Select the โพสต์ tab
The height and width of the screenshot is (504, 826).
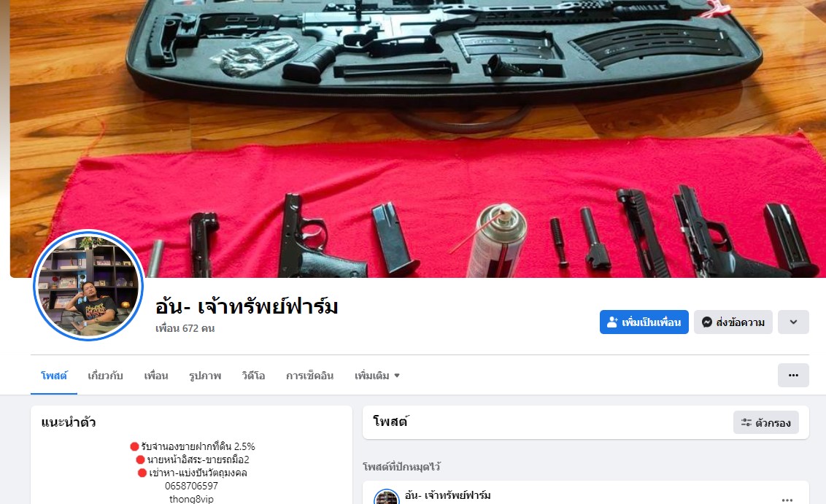click(54, 376)
